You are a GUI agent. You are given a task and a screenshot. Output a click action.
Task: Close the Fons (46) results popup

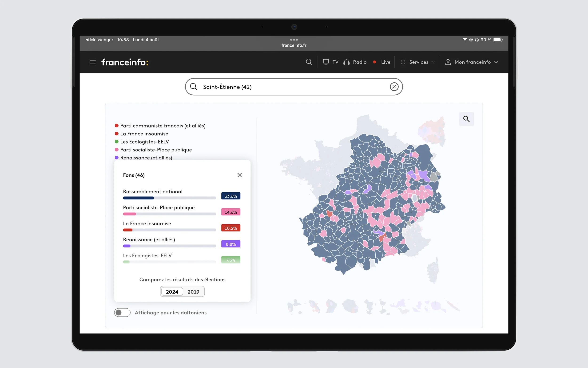click(239, 175)
